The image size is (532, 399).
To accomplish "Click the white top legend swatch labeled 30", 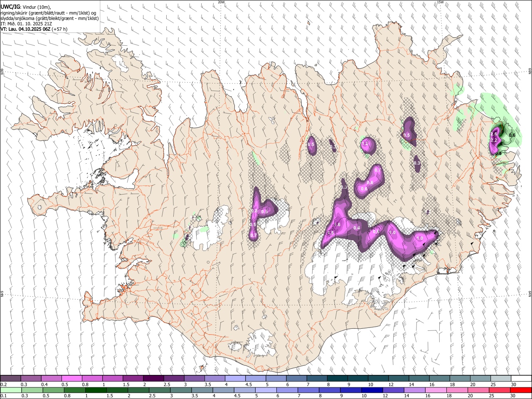I will pos(521,378).
